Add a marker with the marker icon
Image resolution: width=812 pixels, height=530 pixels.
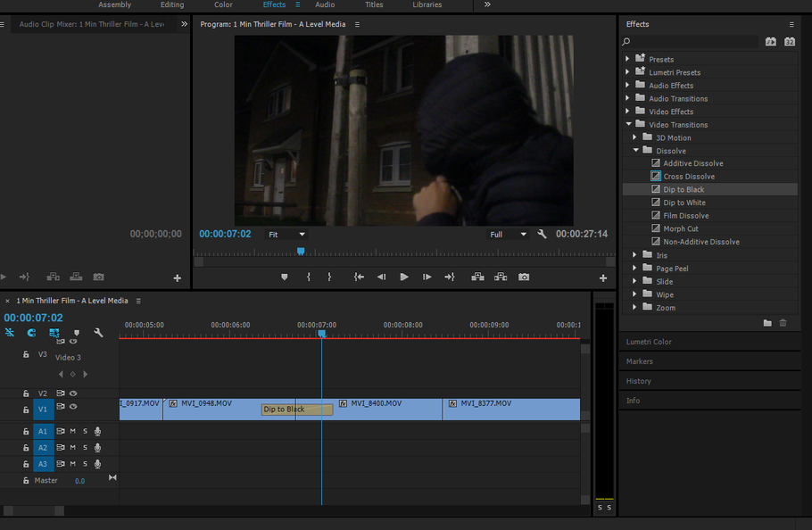pyautogui.click(x=284, y=277)
